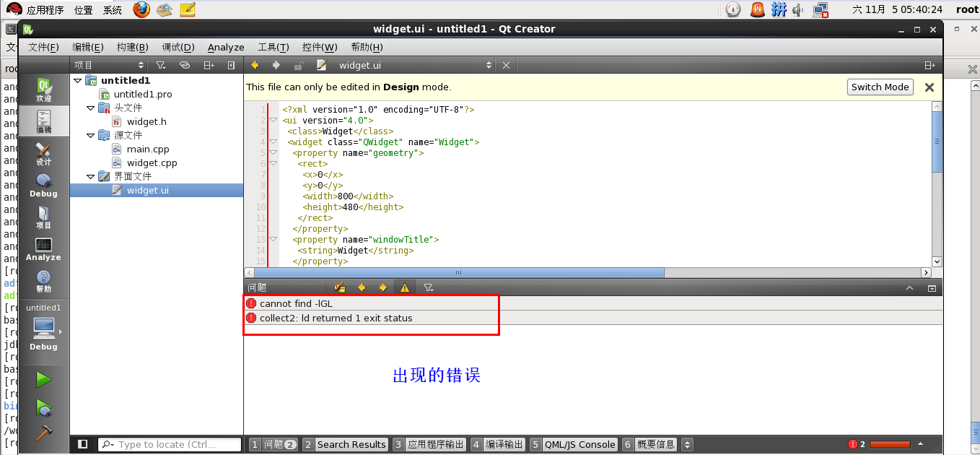
Task: Fold the widget element at line 4
Action: (x=274, y=142)
